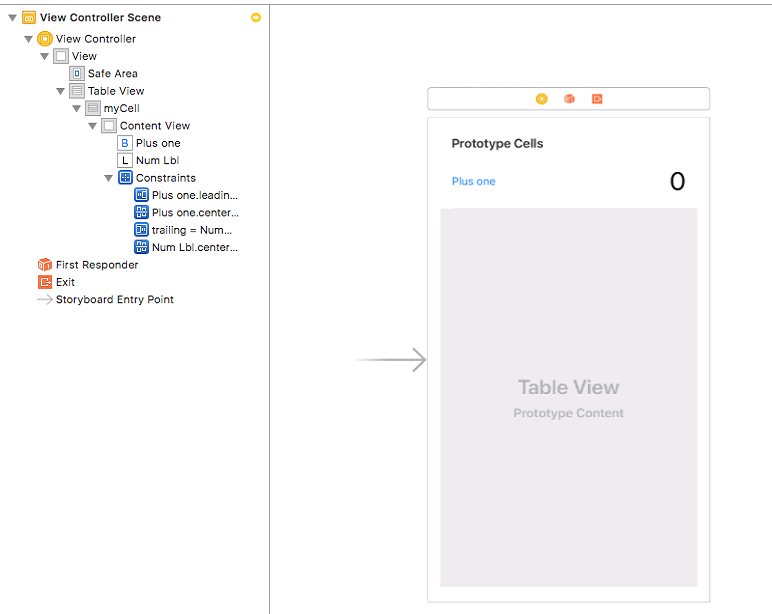This screenshot has width=772, height=614.
Task: Collapse the Table View disclosure triangle
Action: [x=61, y=92]
